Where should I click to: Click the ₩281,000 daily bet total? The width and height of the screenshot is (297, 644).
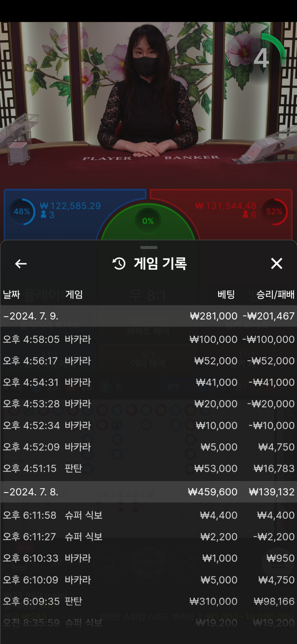[213, 316]
